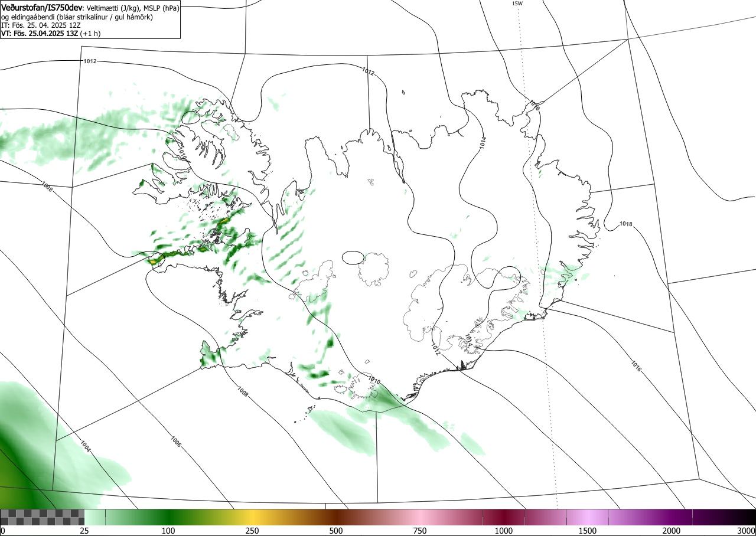Screen dimensions: 756x536
Task: Select the '1500' value on the colour scale
Action: (588, 531)
